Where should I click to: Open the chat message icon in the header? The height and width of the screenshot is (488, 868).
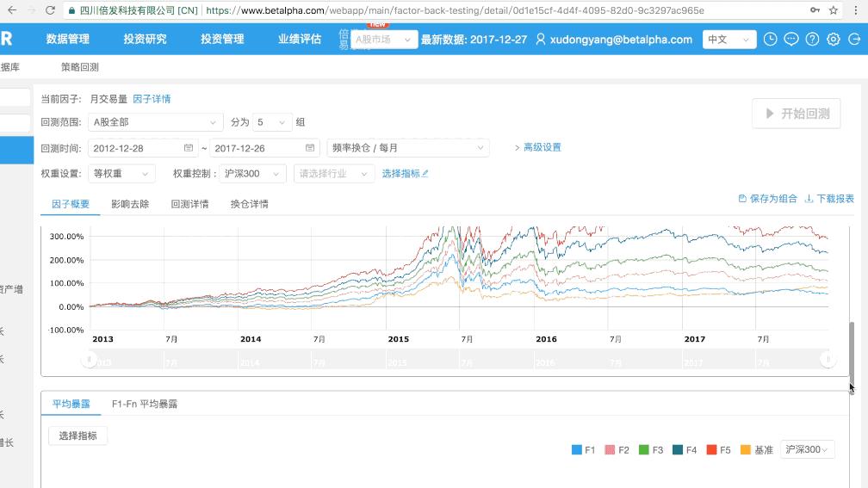tap(791, 40)
